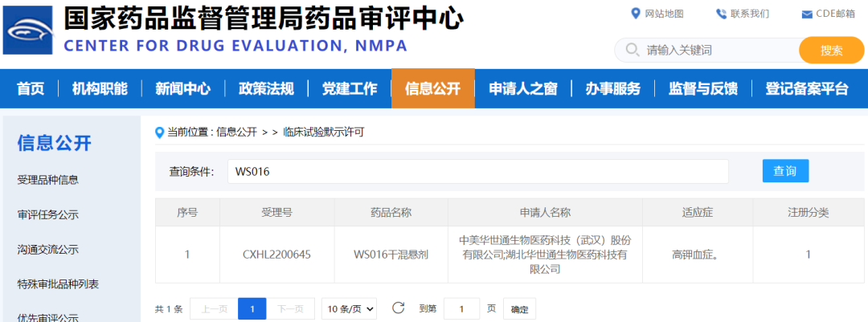This screenshot has width=868, height=322.
Task: Click the acceptance number CXHL2200645 cell
Action: tap(276, 255)
